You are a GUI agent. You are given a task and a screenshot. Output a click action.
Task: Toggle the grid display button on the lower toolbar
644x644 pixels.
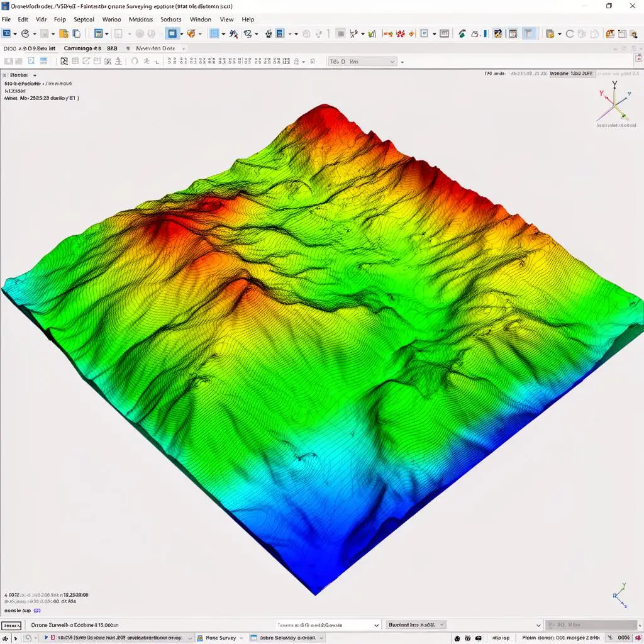77,61
